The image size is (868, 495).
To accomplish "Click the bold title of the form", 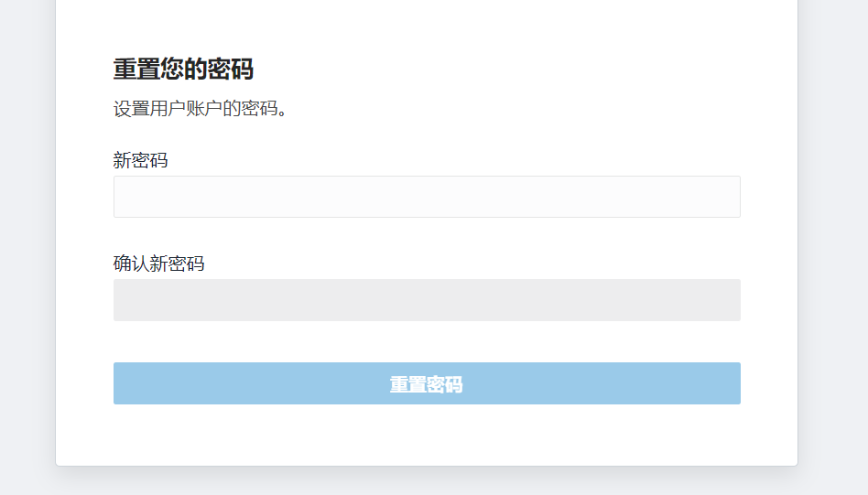I will pyautogui.click(x=183, y=70).
